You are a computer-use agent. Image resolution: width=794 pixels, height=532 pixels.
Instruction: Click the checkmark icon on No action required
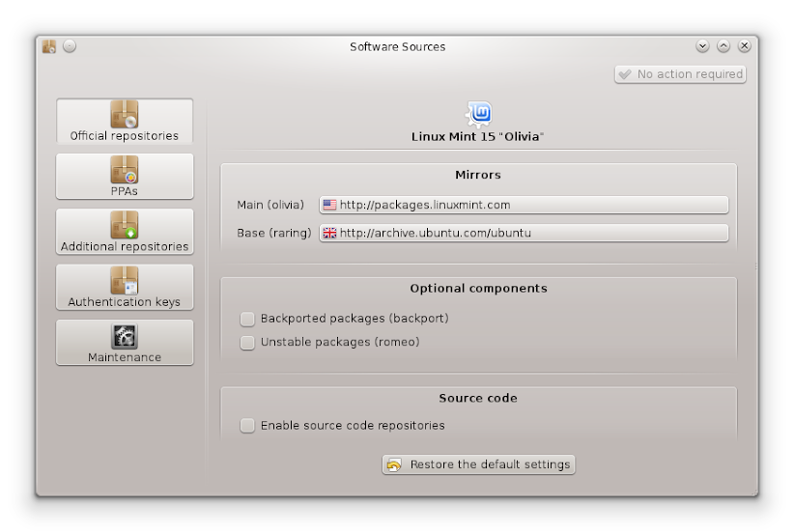(x=625, y=74)
